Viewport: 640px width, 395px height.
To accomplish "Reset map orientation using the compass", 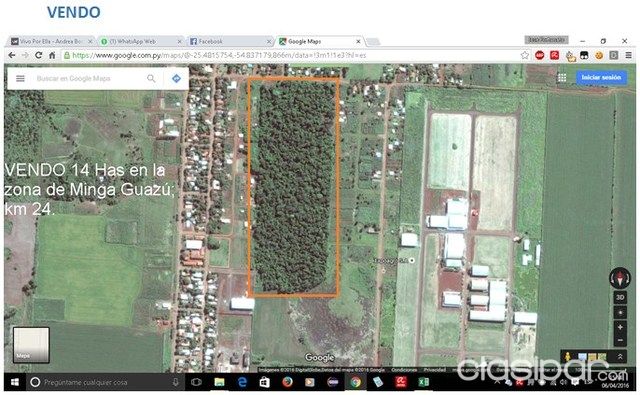I will coord(620,278).
